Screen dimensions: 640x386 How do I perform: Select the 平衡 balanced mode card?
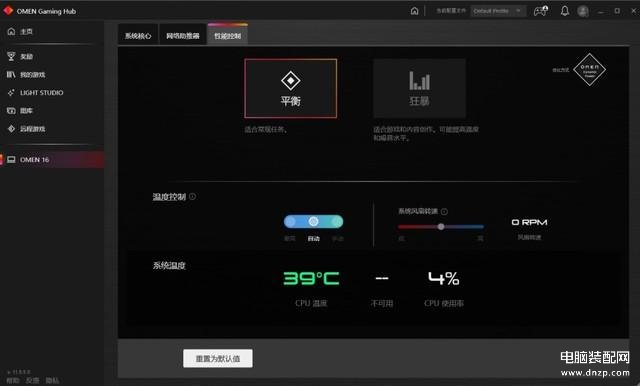[291, 89]
